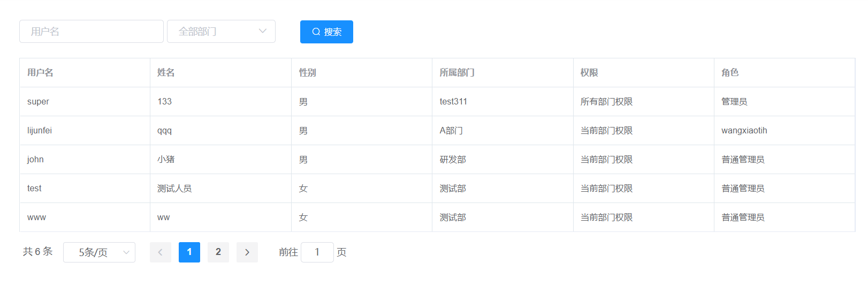Click the 用户名 search input field
The height and width of the screenshot is (285, 868).
point(92,32)
